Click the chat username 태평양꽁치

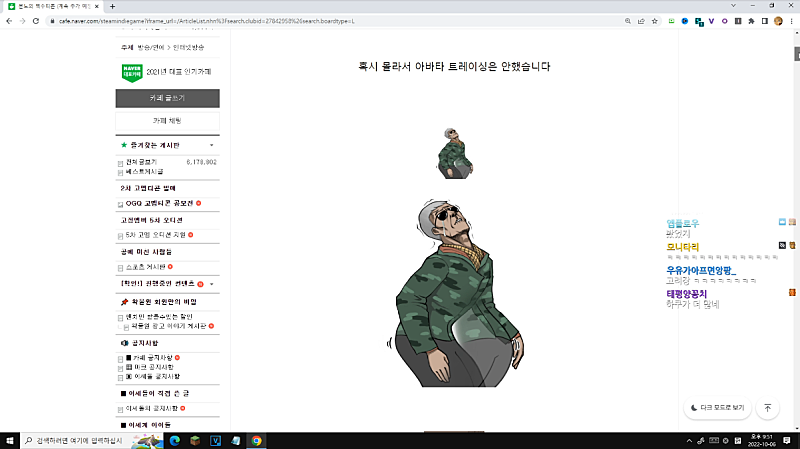point(687,294)
